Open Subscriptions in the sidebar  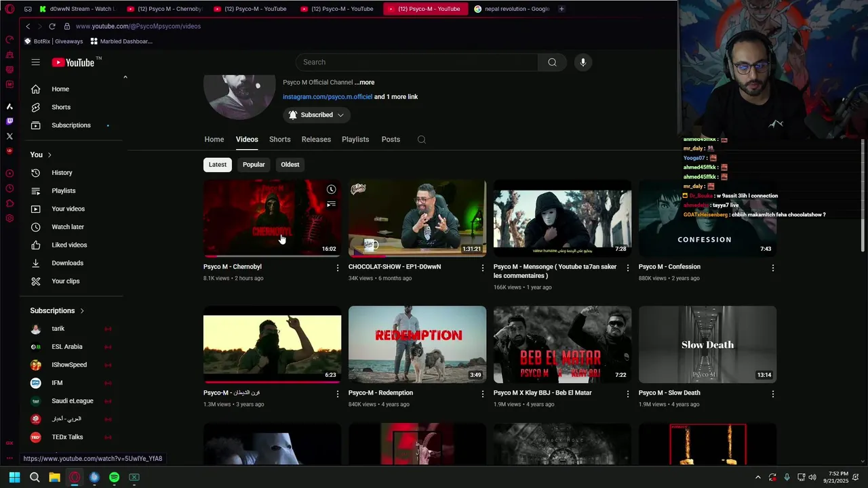72,125
